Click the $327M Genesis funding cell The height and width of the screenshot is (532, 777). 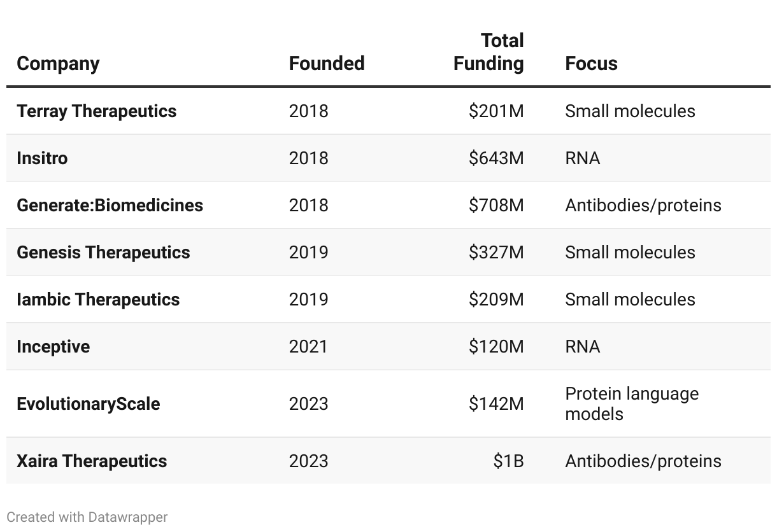tap(496, 253)
